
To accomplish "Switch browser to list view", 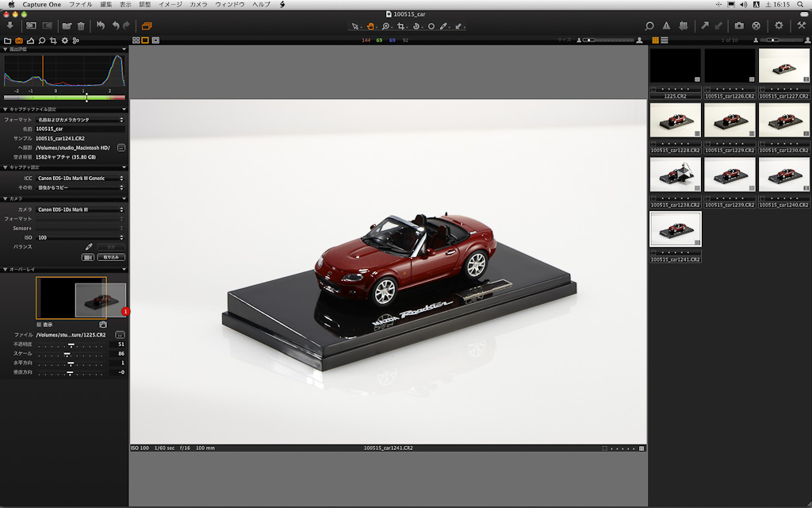I will [665, 40].
